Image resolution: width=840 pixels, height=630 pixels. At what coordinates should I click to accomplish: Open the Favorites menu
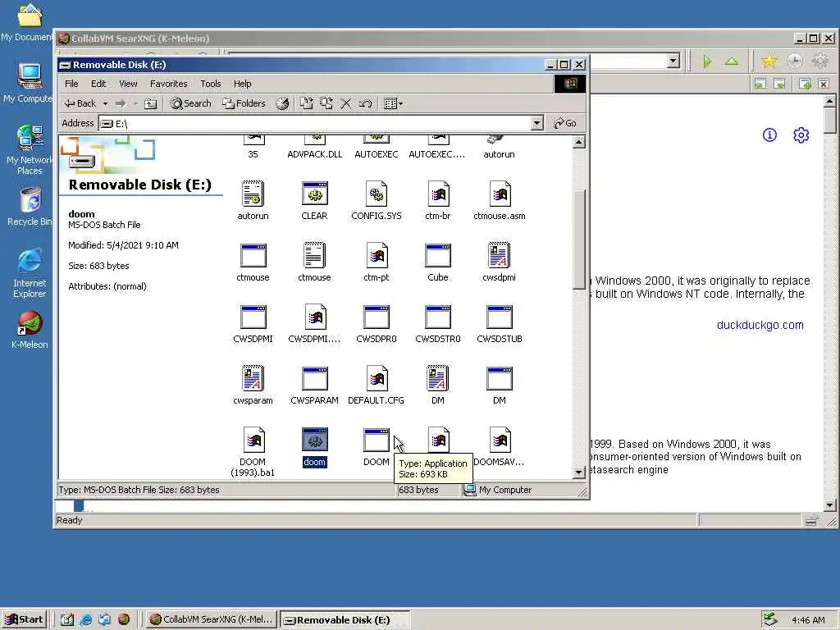(x=169, y=84)
